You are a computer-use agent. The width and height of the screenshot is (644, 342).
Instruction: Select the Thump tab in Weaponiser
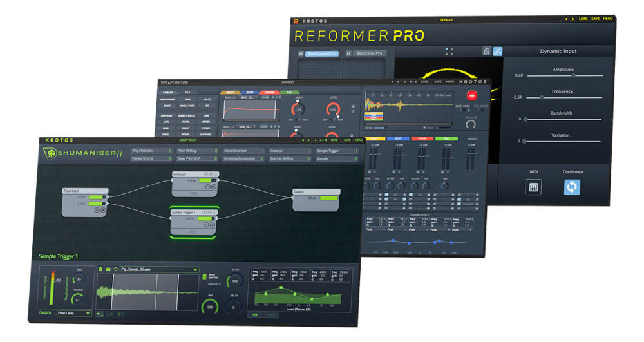click(270, 92)
